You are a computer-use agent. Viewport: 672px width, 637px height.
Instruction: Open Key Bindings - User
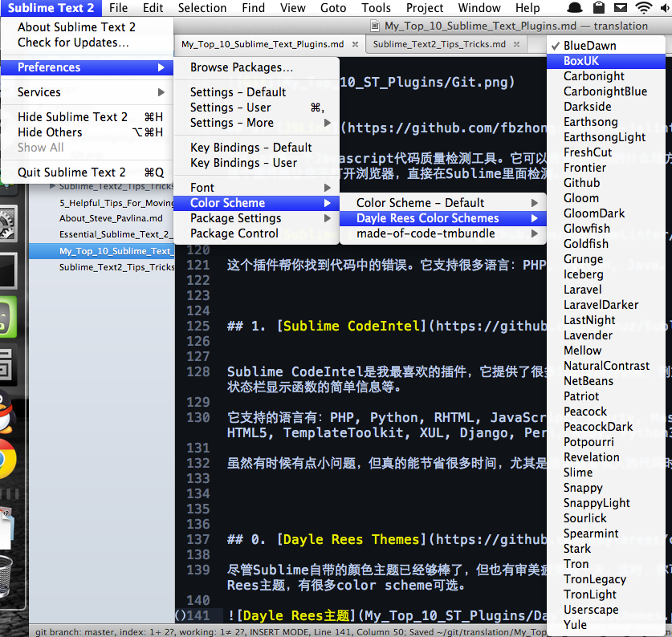point(256,163)
